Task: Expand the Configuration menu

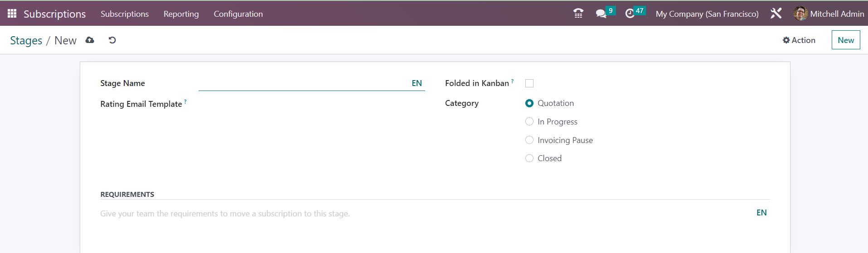Action: point(238,14)
